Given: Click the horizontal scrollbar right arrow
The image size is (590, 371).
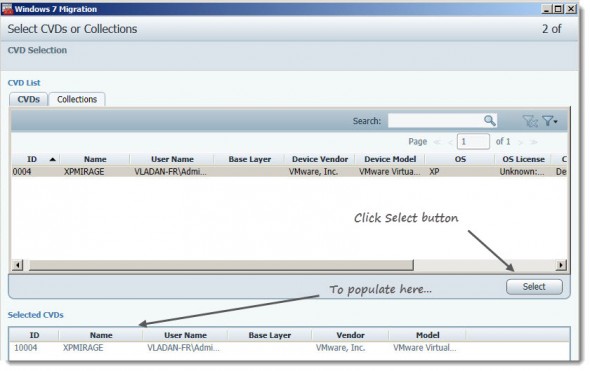Looking at the screenshot, I should pyautogui.click(x=561, y=265).
